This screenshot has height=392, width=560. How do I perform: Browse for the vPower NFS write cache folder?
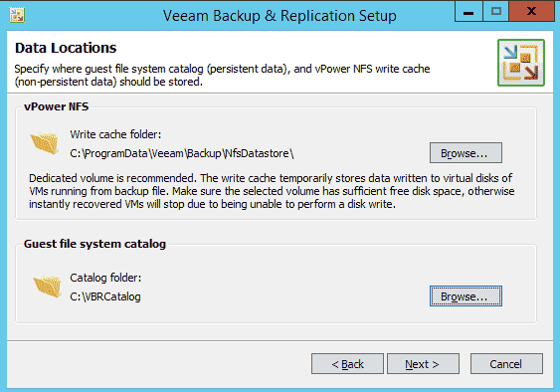(466, 153)
